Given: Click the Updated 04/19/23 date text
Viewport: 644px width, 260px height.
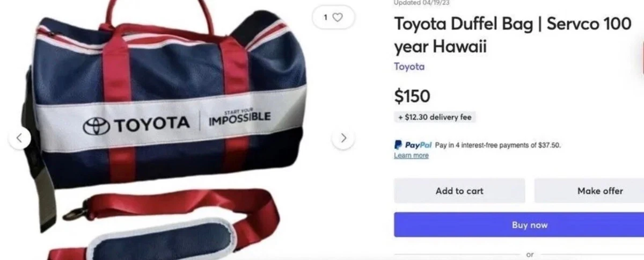Looking at the screenshot, I should click(422, 3).
